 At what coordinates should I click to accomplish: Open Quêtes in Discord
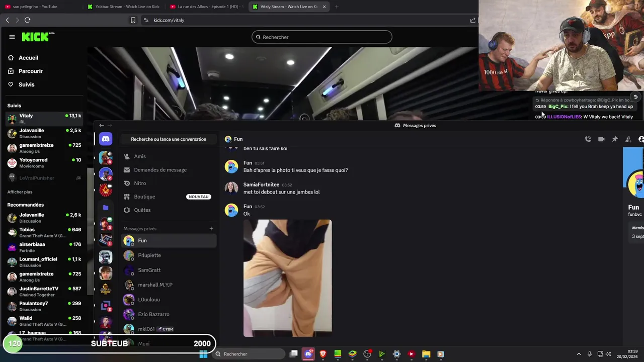(169, 210)
